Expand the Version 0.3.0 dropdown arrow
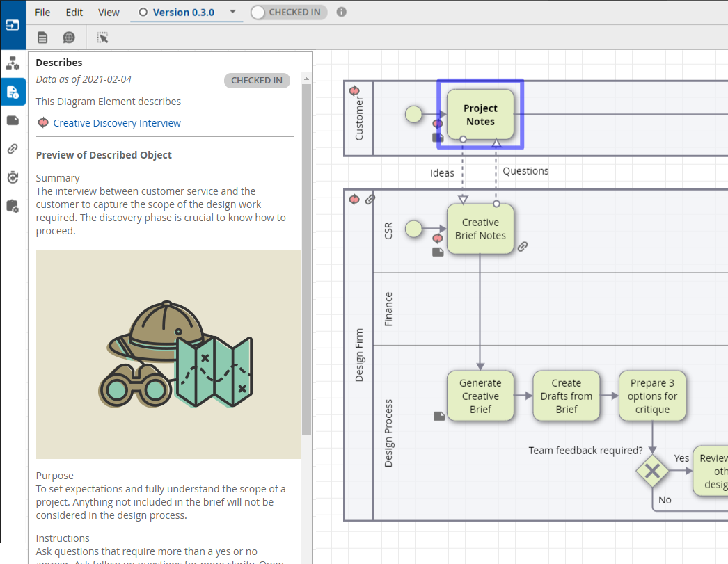 [x=232, y=12]
